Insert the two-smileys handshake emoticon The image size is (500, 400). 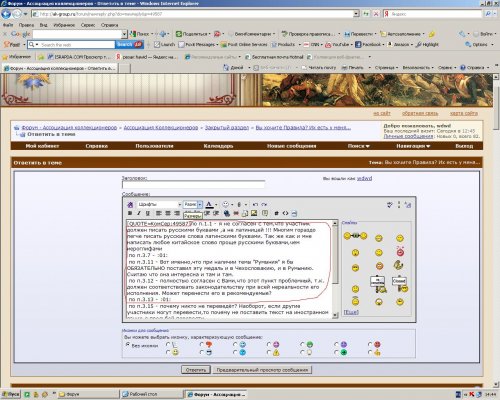click(355, 236)
